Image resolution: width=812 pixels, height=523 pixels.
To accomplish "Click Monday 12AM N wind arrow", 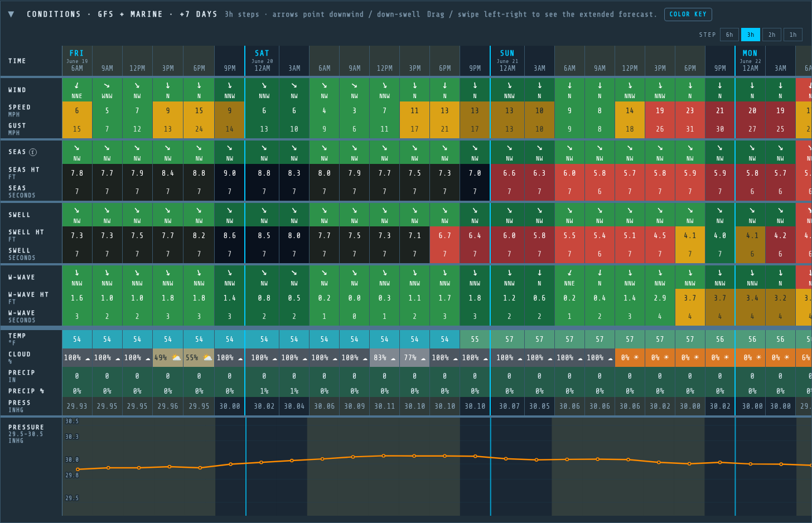I will (x=752, y=85).
